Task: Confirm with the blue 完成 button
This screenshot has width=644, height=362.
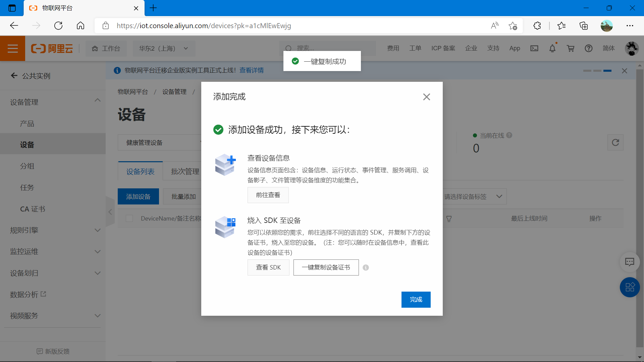Action: (x=416, y=300)
